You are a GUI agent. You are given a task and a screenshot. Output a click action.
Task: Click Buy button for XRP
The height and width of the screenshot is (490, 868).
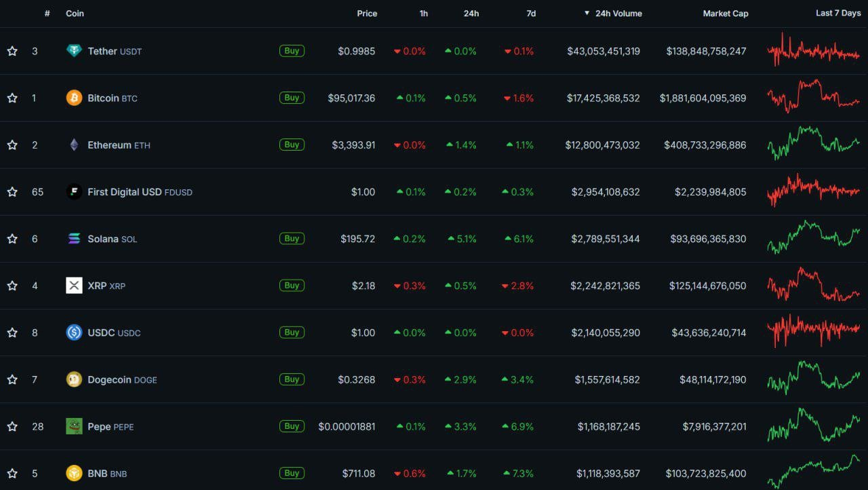pyautogui.click(x=292, y=286)
